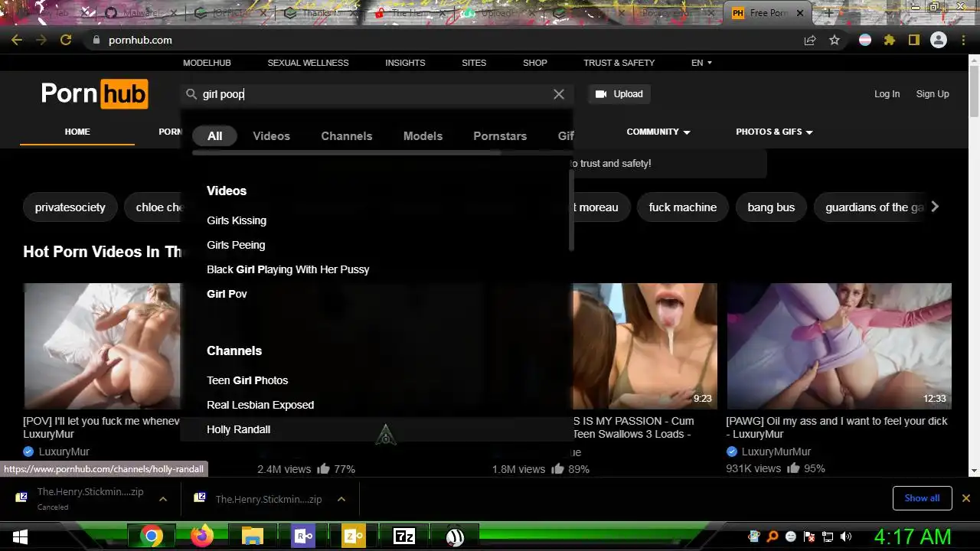Share this page from the address bar
980x551 pixels.
(x=810, y=40)
